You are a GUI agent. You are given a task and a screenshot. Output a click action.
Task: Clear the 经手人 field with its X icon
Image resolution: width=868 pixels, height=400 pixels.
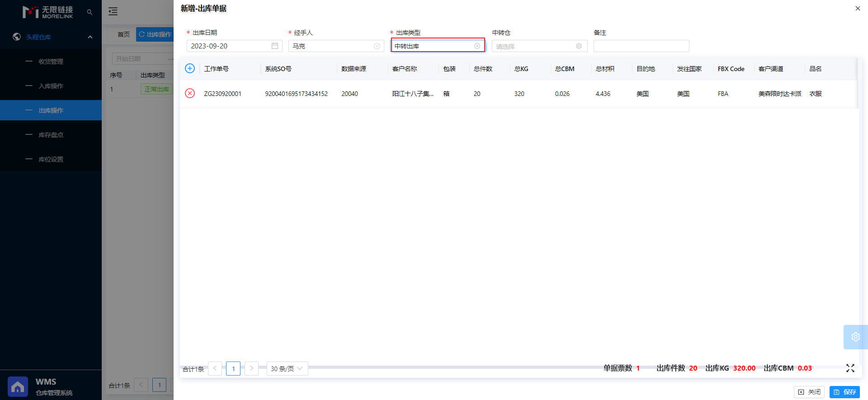pos(377,46)
